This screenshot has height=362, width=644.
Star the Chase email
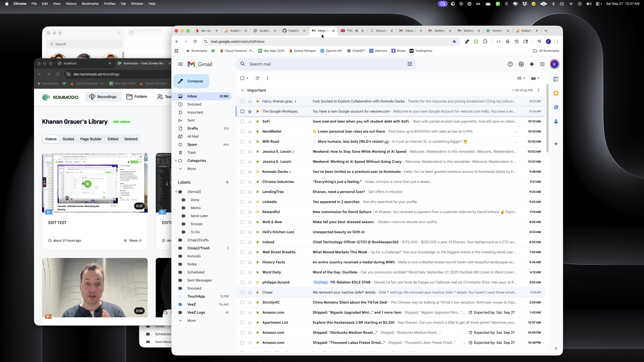coord(250,292)
